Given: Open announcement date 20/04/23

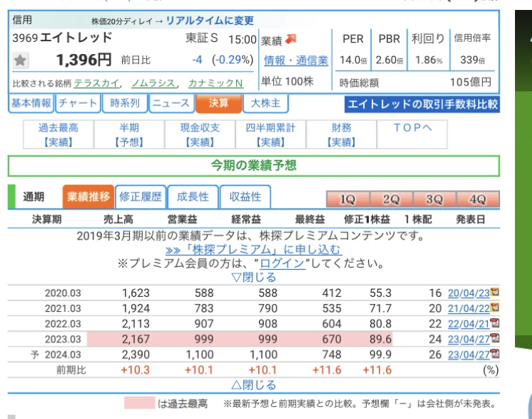Looking at the screenshot, I should point(469,293).
